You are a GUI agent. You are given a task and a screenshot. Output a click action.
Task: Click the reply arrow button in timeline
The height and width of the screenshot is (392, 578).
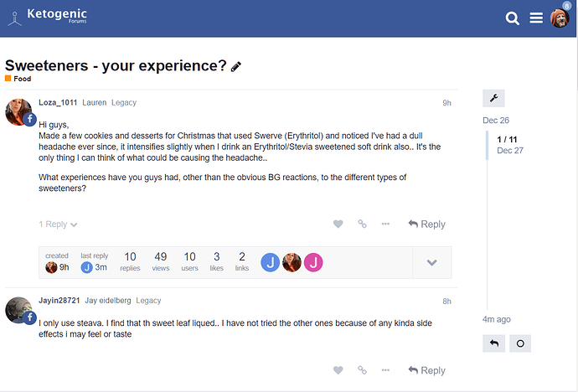[493, 343]
